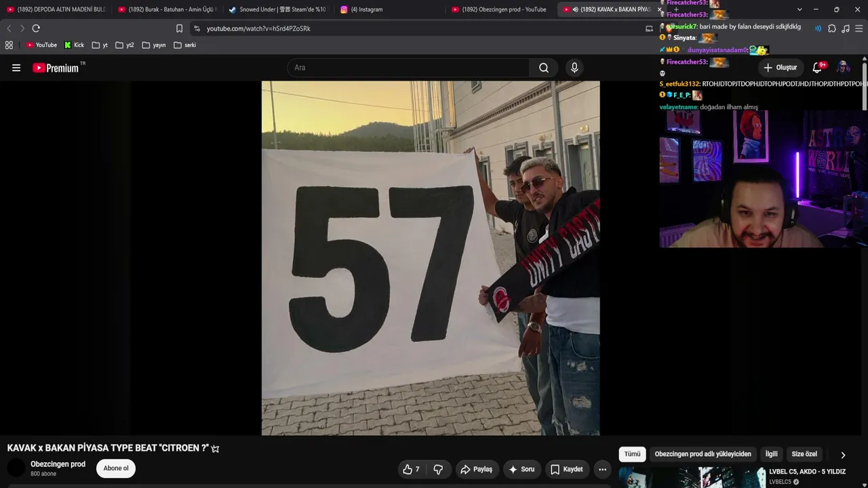Switch to the Instagram tab

click(389, 9)
